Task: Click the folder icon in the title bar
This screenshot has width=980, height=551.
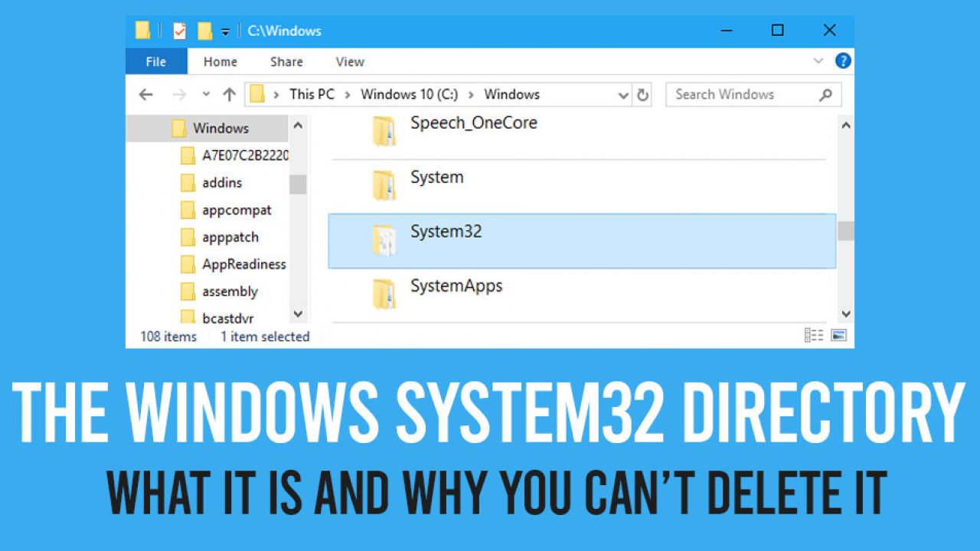Action: (142, 31)
